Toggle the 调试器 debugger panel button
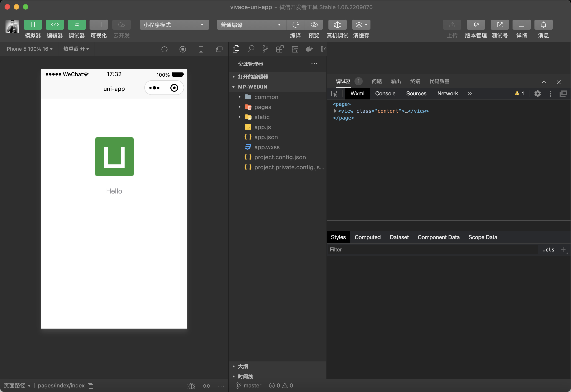This screenshot has width=571, height=392. [77, 25]
